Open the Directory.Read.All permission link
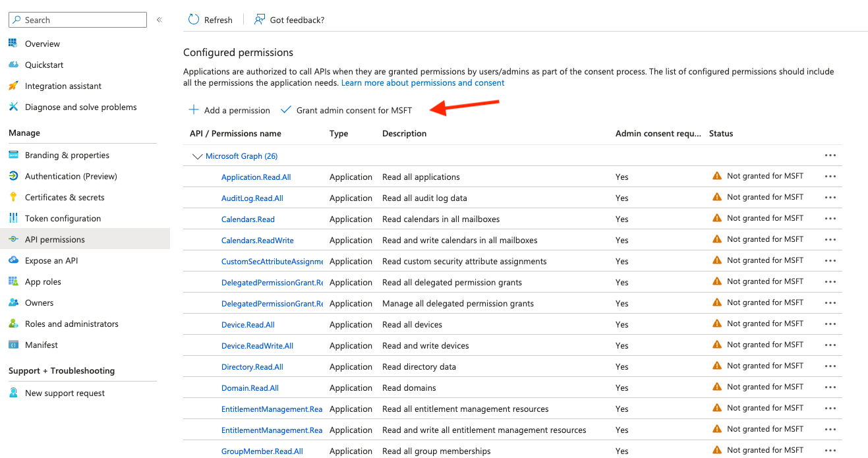 pos(252,366)
